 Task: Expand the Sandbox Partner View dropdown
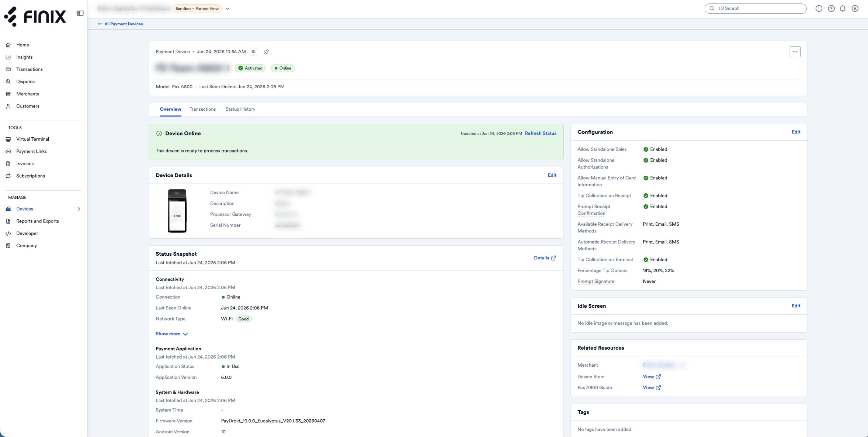coord(228,8)
